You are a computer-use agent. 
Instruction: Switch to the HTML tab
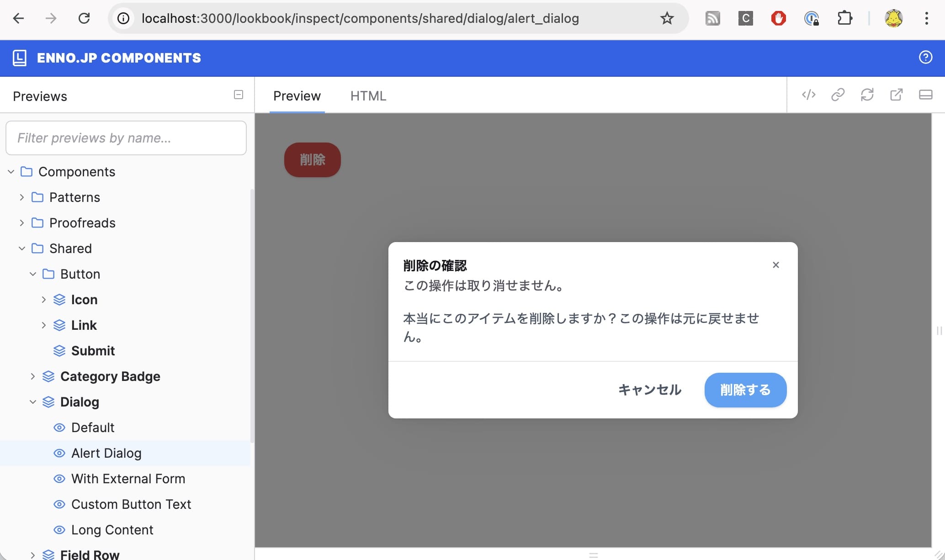click(x=368, y=96)
